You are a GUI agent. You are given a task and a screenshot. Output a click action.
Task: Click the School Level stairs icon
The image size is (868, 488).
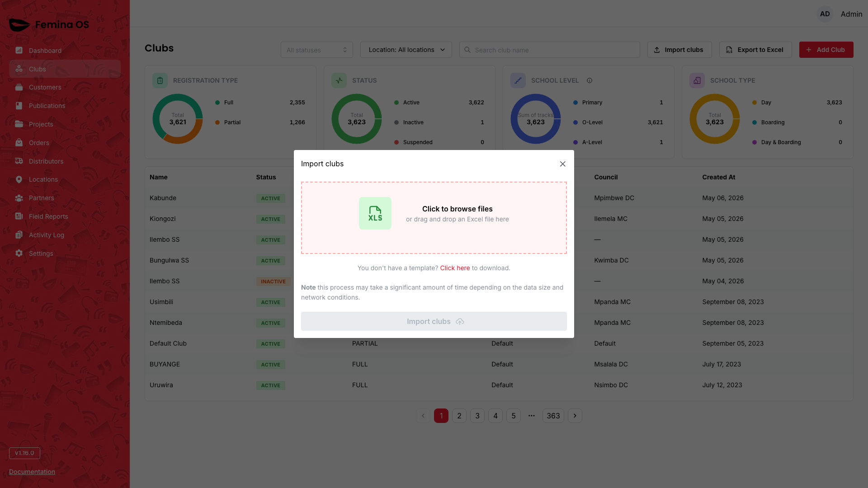pyautogui.click(x=518, y=80)
